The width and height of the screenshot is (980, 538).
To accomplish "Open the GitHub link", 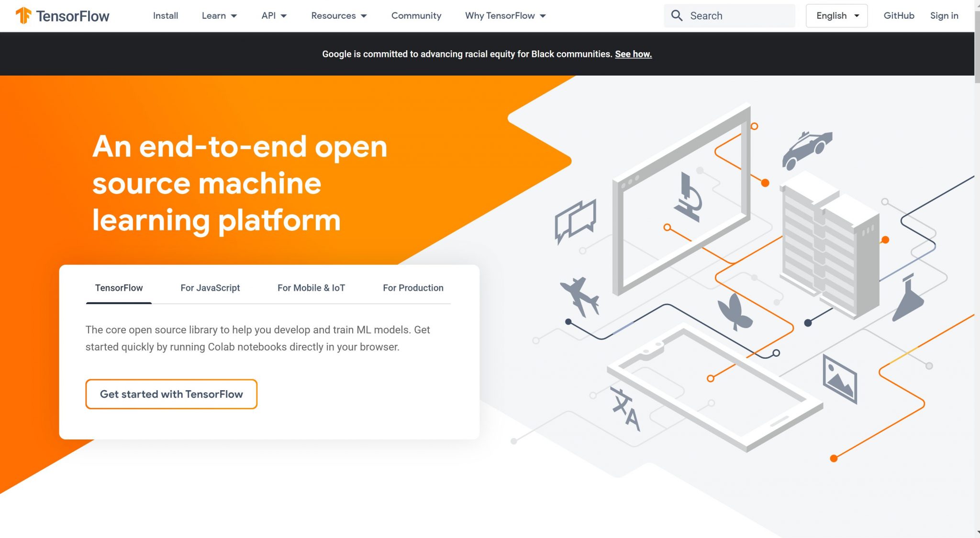I will point(899,16).
